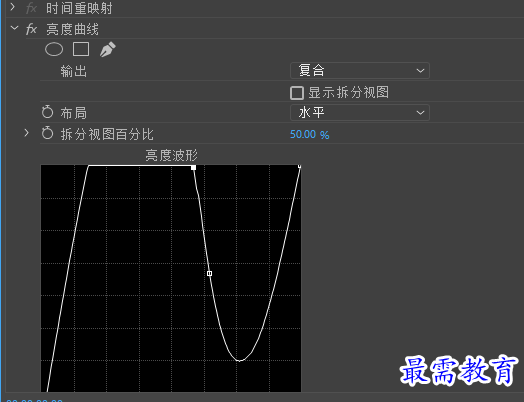The height and width of the screenshot is (402, 524).
Task: Select the rectangle mask tool
Action: tap(81, 49)
